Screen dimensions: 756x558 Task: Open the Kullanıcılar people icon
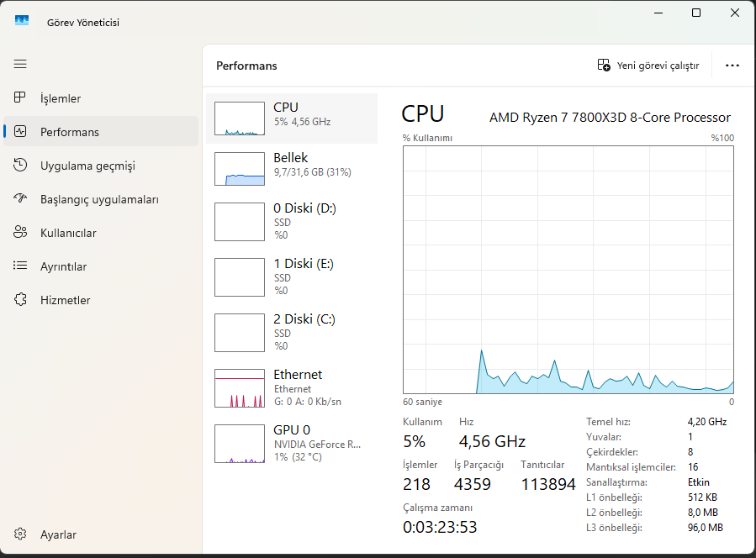21,233
